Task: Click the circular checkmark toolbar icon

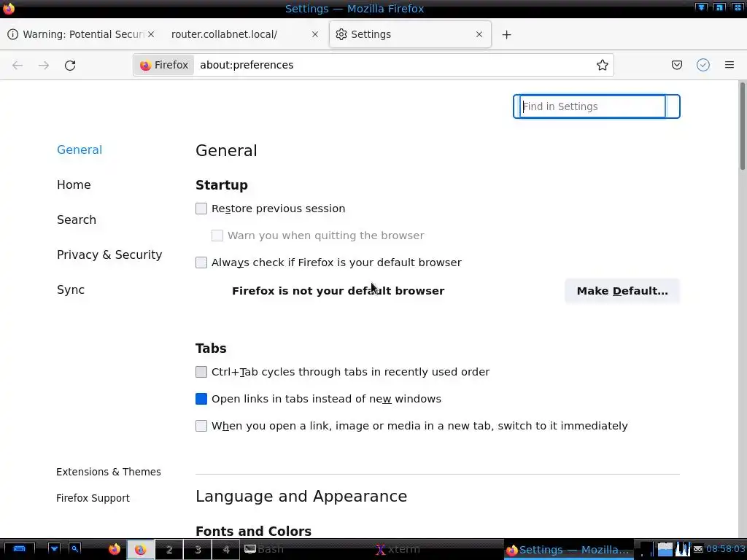Action: coord(703,65)
